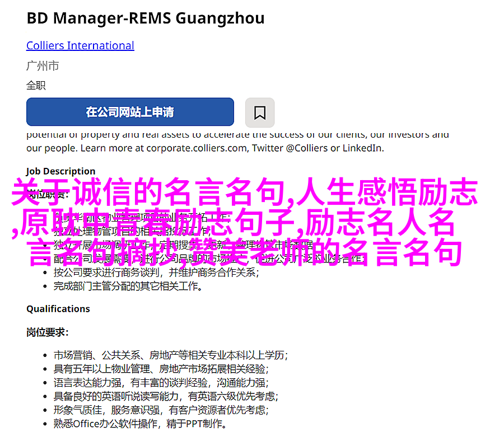Viewport: 504px width, 437px height.
Task: Click the 具有五年以上物业管理 experience bullet
Action: [x=161, y=369]
